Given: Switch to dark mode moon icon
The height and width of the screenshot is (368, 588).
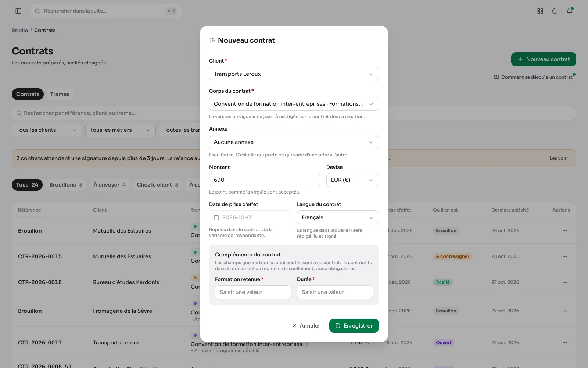Looking at the screenshot, I should click(x=555, y=11).
